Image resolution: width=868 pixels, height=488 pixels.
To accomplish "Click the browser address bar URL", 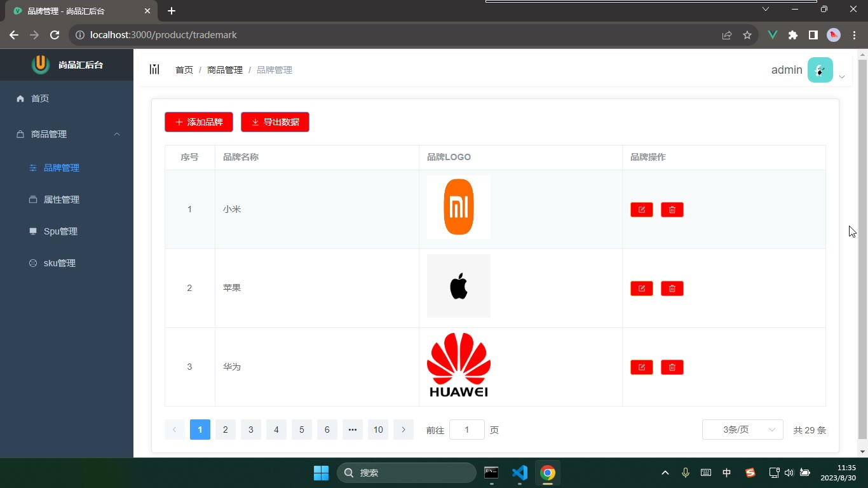I will click(163, 36).
